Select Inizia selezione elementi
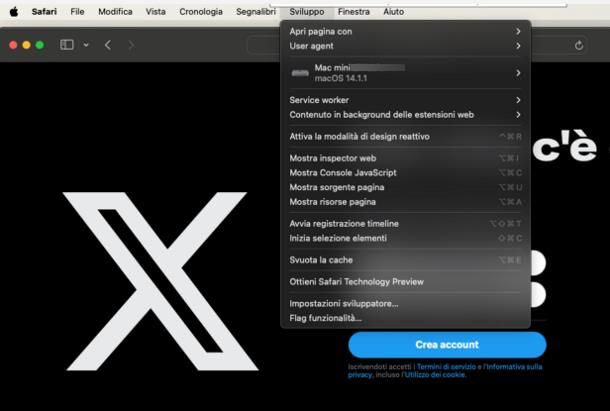The height and width of the screenshot is (411, 610). pos(405,238)
